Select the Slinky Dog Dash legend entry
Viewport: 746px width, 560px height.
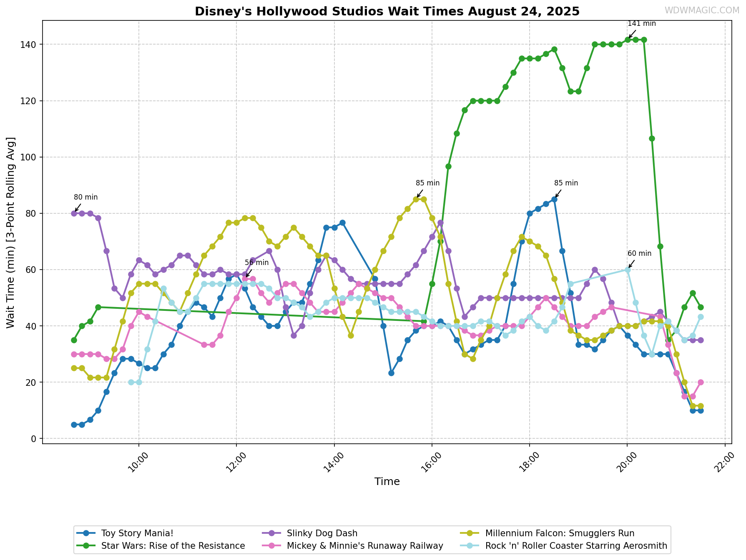[x=310, y=533]
